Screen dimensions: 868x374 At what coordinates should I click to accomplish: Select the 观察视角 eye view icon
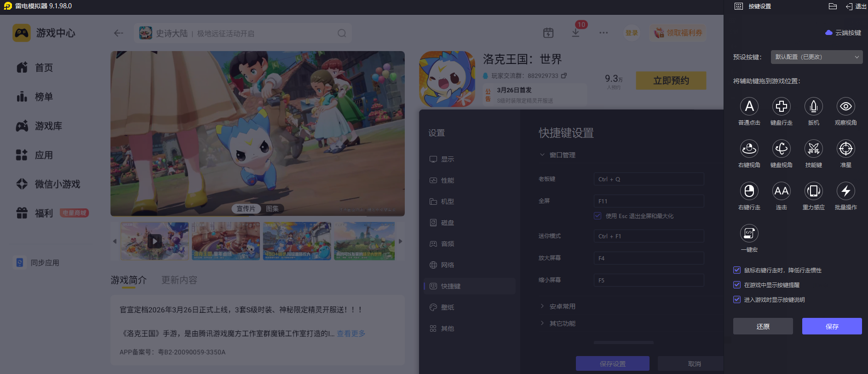[845, 106]
